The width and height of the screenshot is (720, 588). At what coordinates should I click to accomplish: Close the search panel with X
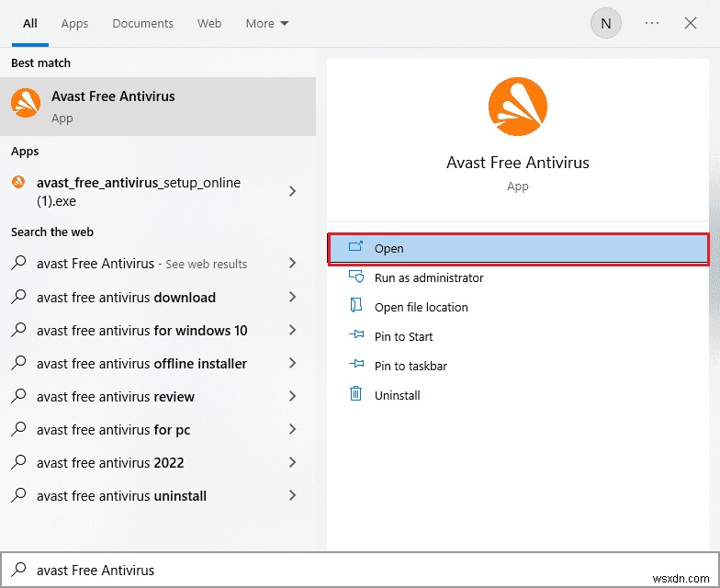click(691, 24)
